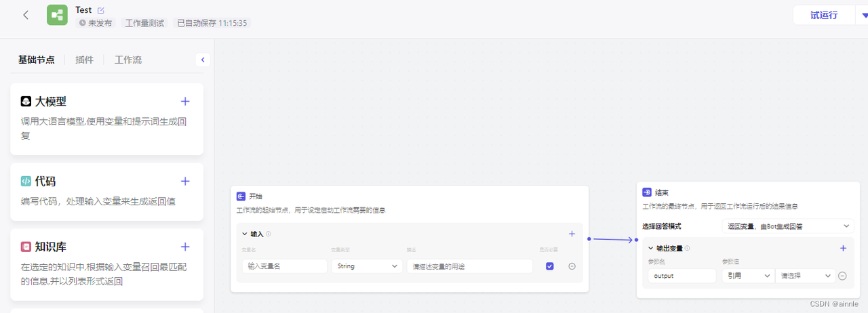This screenshot has height=313, width=868.
Task: Add a 大模型 node
Action: [185, 102]
